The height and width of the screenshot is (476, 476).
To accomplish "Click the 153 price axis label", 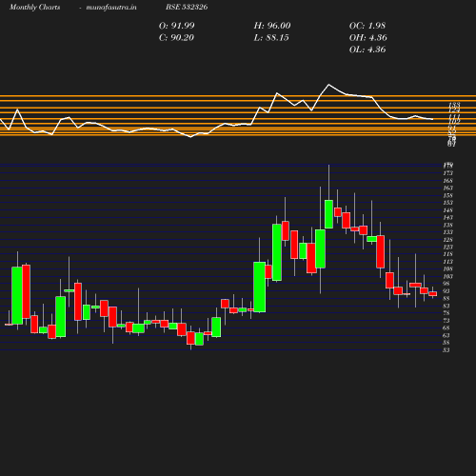I will 448,203.
